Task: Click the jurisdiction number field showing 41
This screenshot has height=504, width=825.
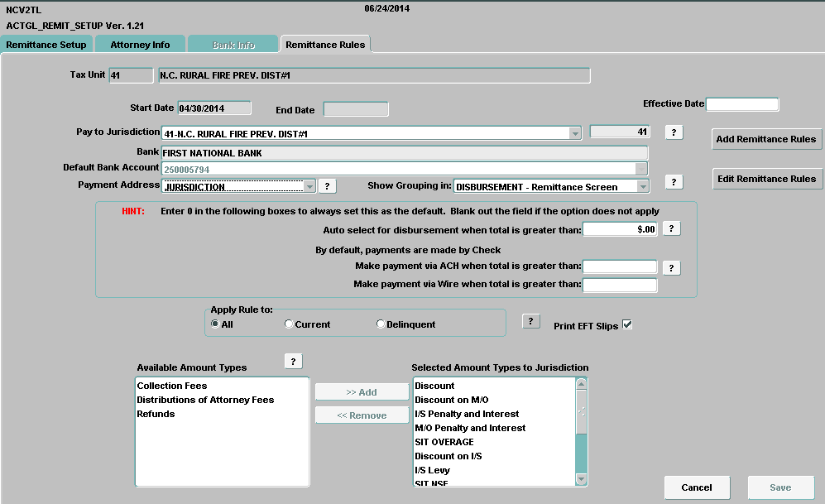Action: point(620,132)
